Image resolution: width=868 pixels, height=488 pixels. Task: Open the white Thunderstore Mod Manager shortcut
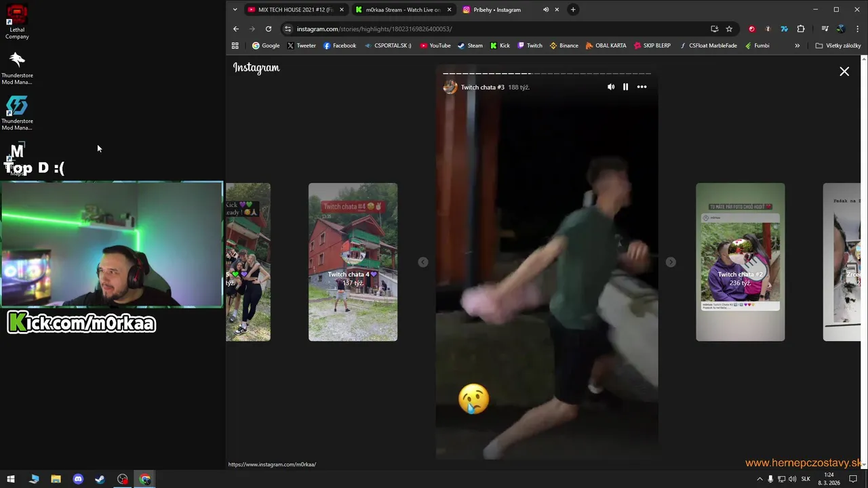point(17,67)
